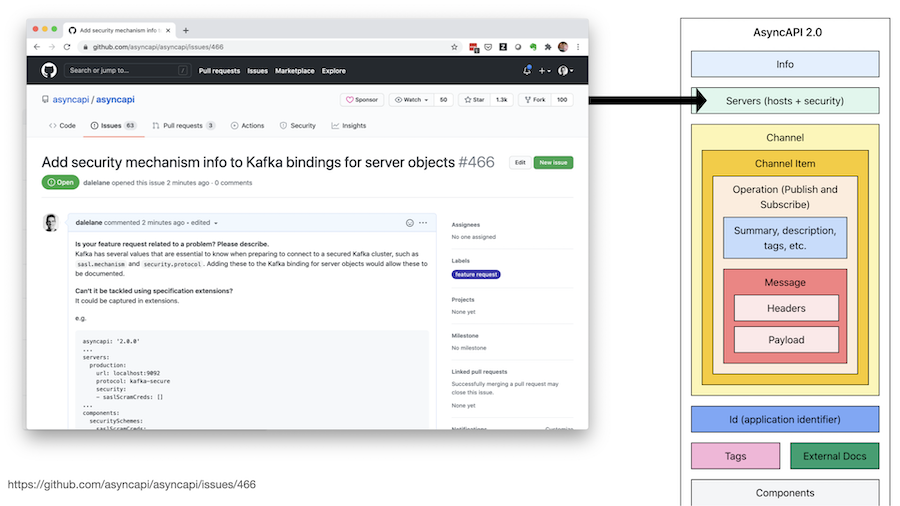
Task: Click the 'Linked pull requests' sidebar heading
Action: pyautogui.click(x=479, y=372)
